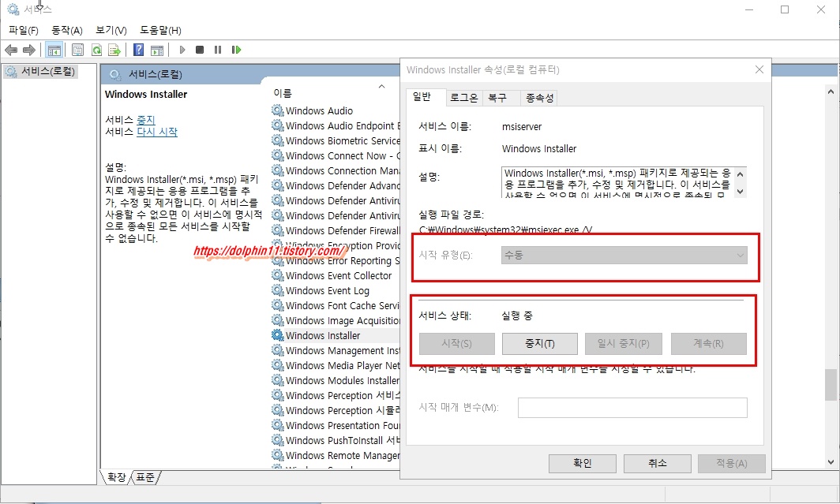The width and height of the screenshot is (840, 504).
Task: Click the 중지(T) button
Action: 539,343
